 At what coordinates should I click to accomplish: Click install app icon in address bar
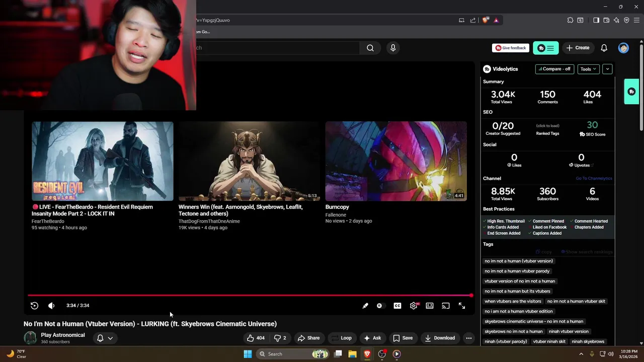click(461, 20)
